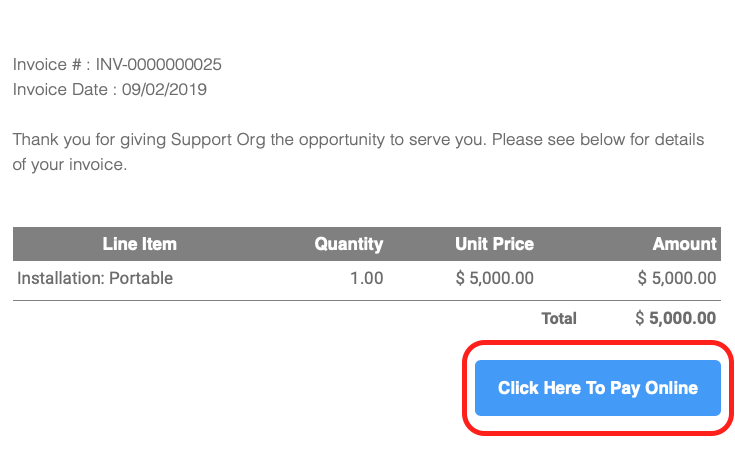The height and width of the screenshot is (452, 735).
Task: Click the line item amount $ 5,000.00
Action: pos(676,278)
